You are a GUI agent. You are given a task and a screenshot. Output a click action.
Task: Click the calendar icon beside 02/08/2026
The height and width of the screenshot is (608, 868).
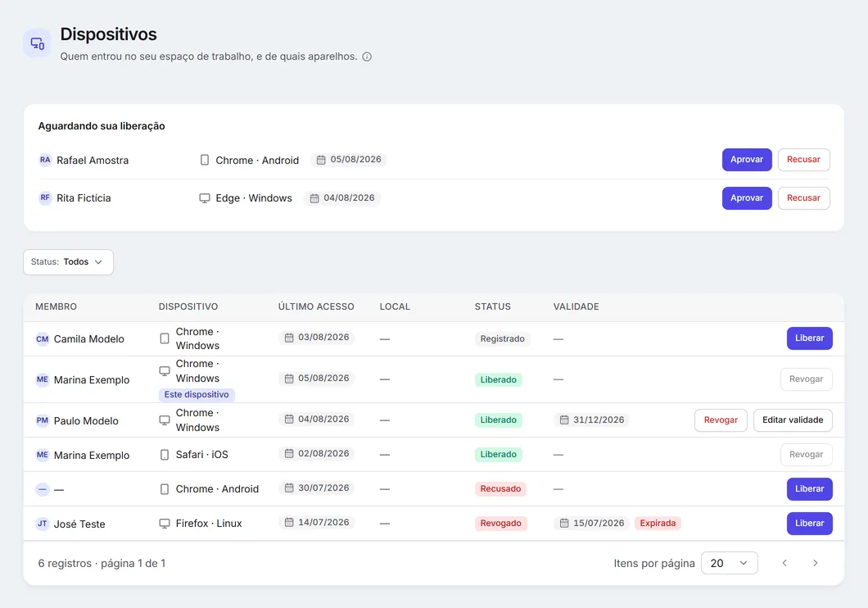[288, 453]
